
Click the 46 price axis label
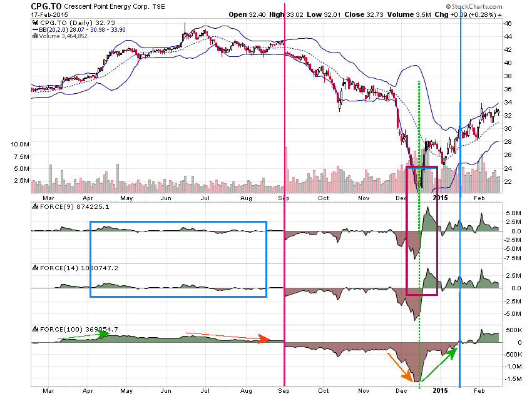pyautogui.click(x=508, y=23)
